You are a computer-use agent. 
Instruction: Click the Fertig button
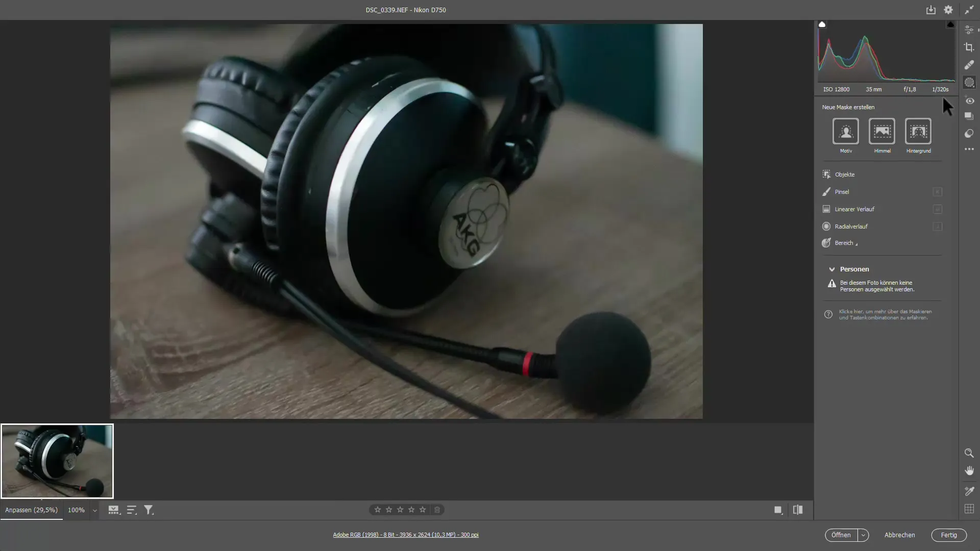point(949,535)
